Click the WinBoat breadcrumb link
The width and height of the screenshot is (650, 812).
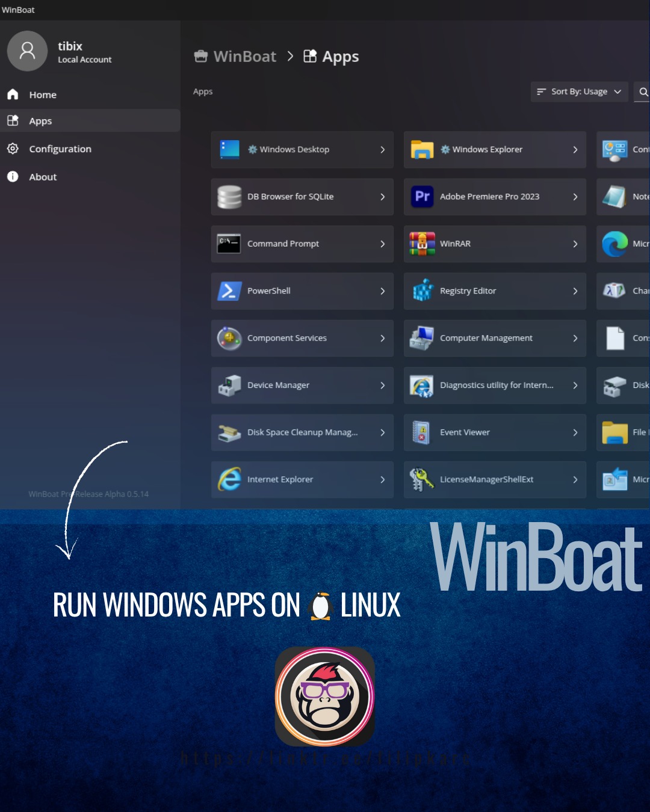coord(235,57)
